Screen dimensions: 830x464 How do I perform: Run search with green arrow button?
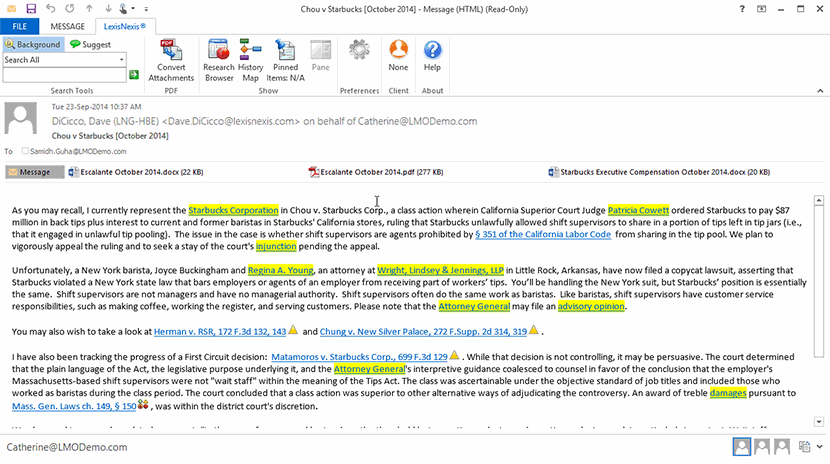tap(134, 75)
